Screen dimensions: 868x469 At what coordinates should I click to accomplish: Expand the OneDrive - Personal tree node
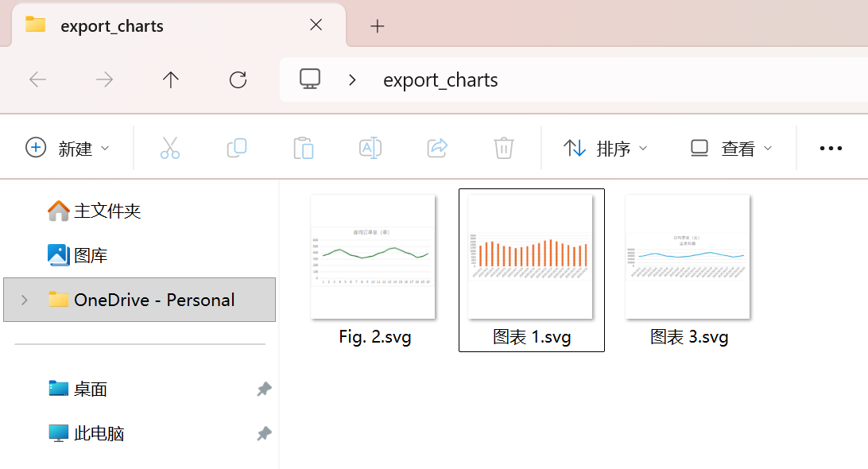pos(25,300)
